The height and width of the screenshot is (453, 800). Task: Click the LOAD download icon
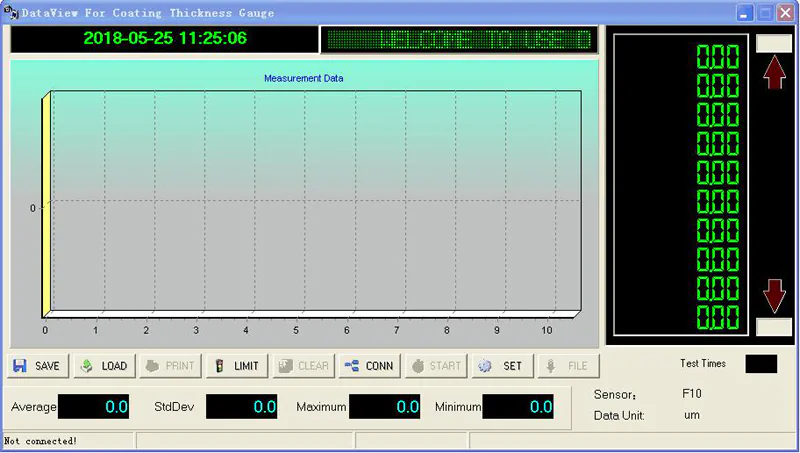pyautogui.click(x=86, y=366)
